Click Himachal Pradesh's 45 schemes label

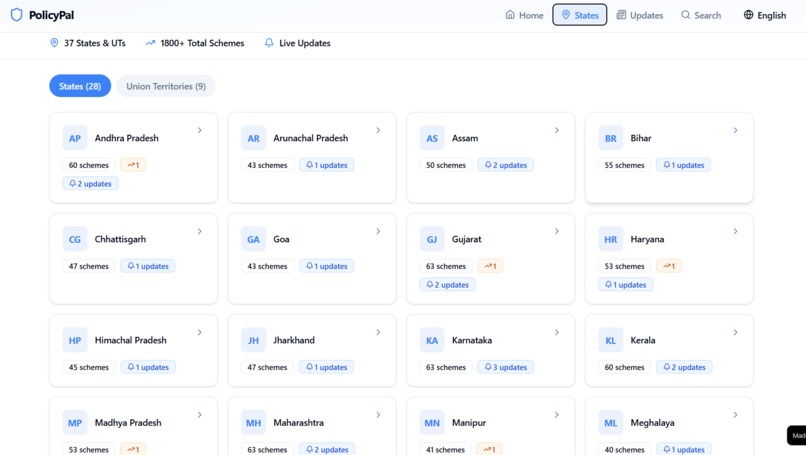[x=88, y=367]
